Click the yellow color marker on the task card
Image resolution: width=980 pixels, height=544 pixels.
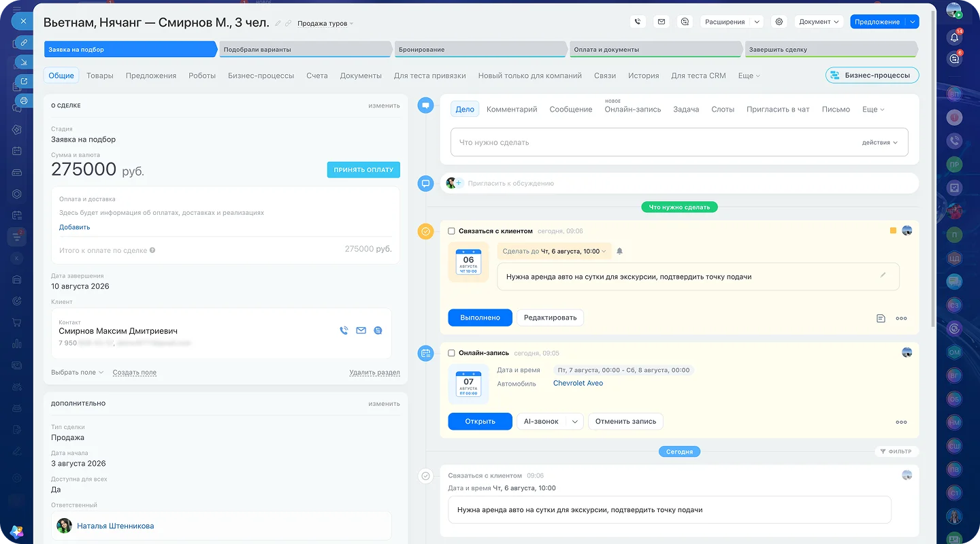pos(893,231)
